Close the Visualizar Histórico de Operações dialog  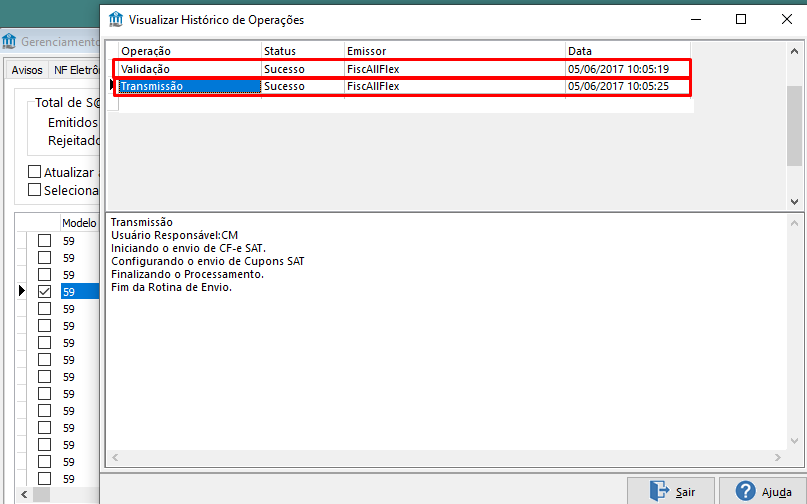[786, 19]
